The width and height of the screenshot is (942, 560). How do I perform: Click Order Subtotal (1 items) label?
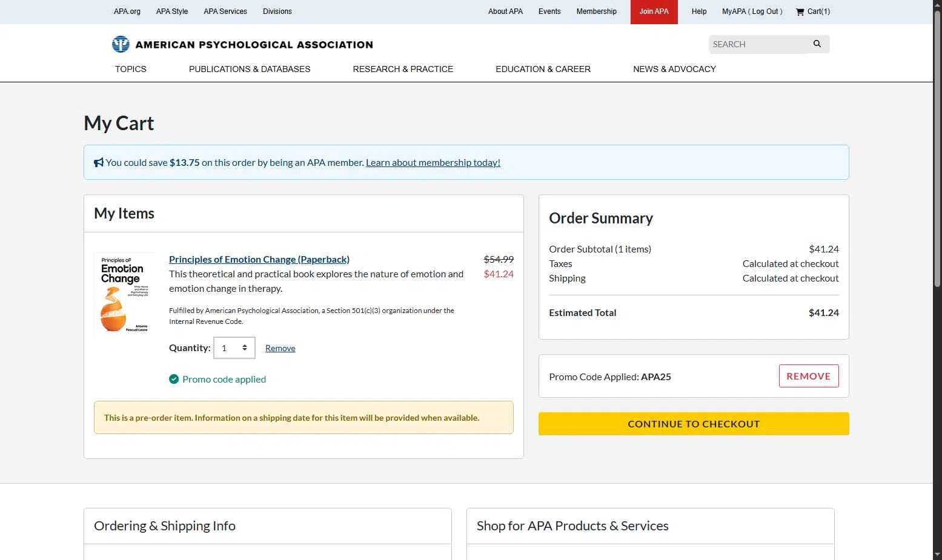pyautogui.click(x=600, y=249)
